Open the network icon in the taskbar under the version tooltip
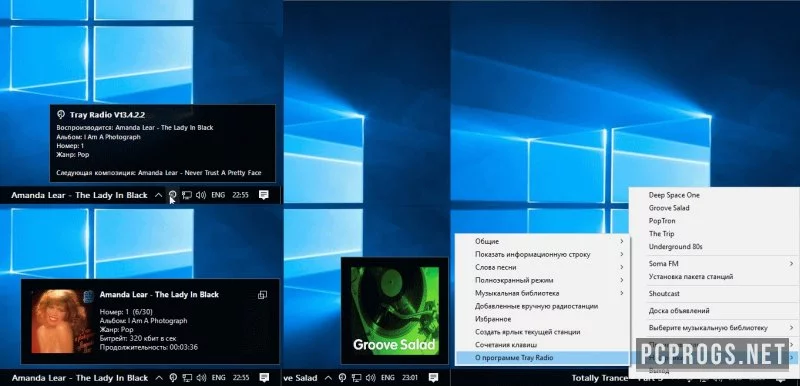The image size is (800, 386). pos(187,195)
